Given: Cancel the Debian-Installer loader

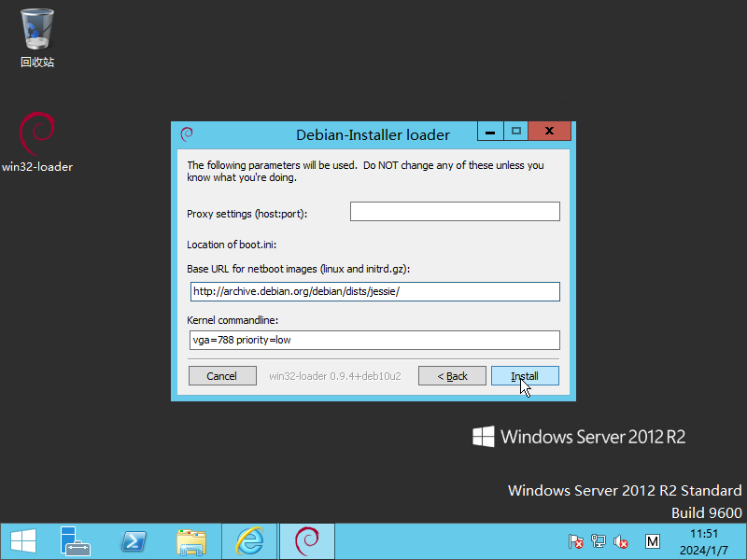Looking at the screenshot, I should click(x=222, y=376).
